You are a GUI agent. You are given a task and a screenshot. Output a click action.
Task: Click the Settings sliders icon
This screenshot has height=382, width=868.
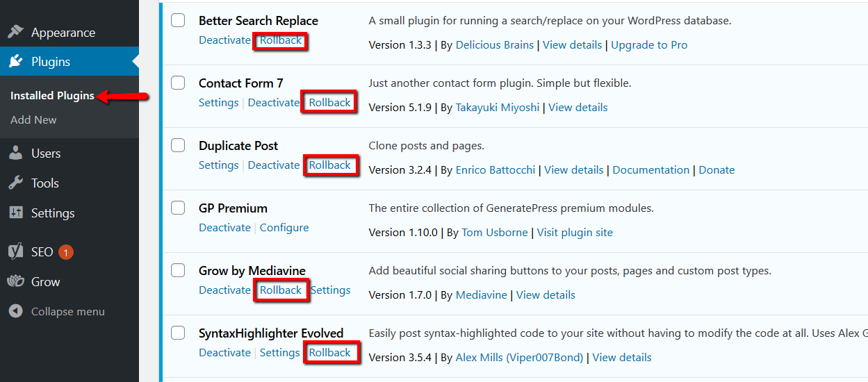click(x=16, y=213)
